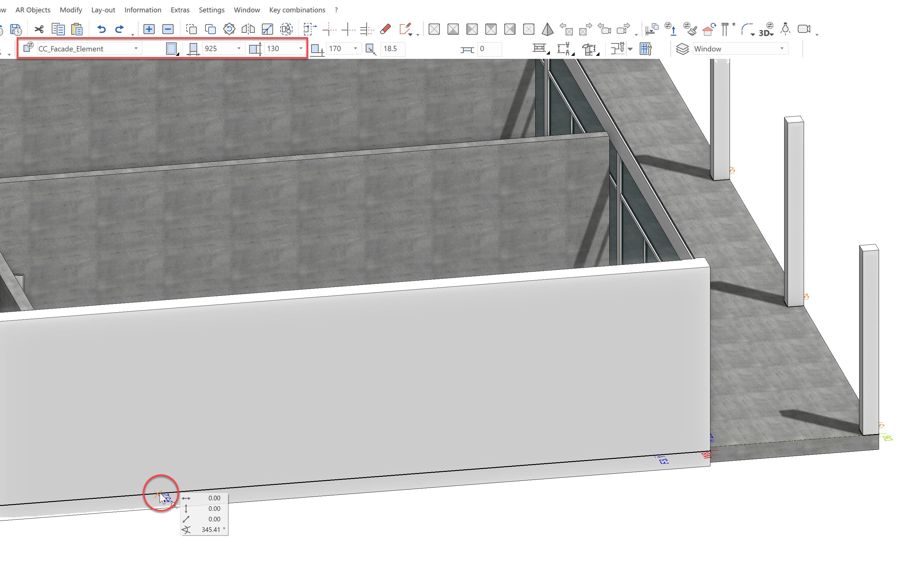Click the Cut scissors icon
The image size is (919, 588).
39,29
